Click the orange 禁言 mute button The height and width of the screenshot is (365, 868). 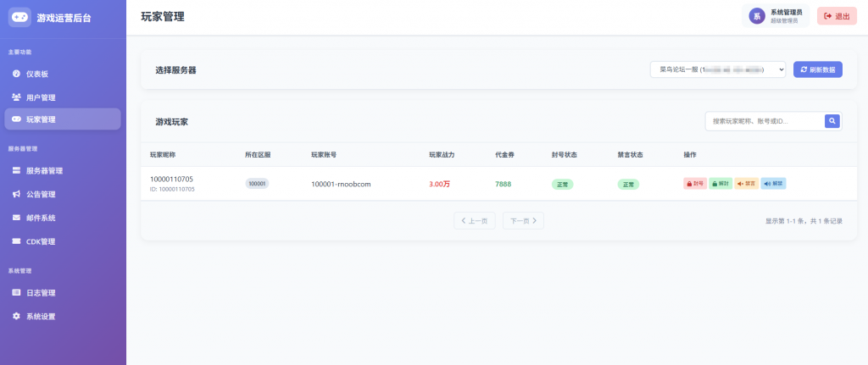click(746, 183)
